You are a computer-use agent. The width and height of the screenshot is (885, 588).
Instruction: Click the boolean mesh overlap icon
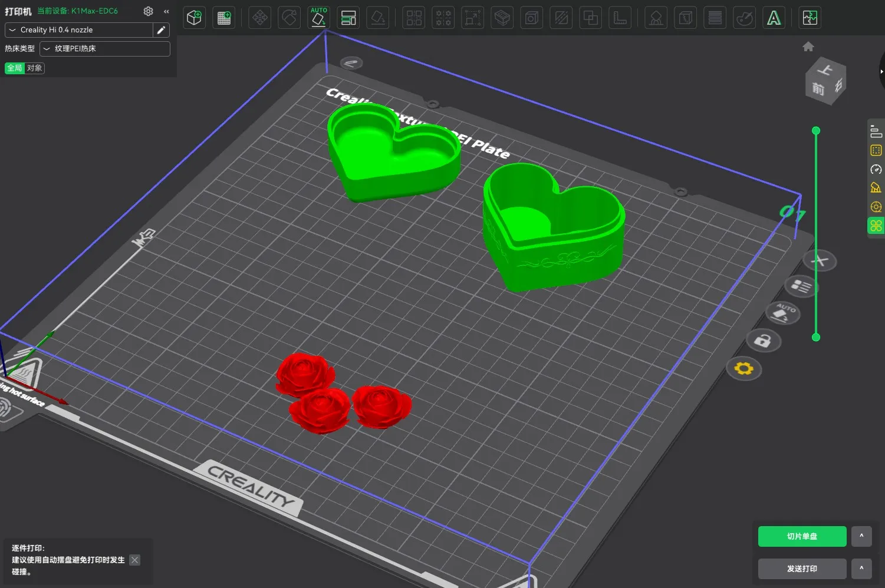pyautogui.click(x=591, y=18)
